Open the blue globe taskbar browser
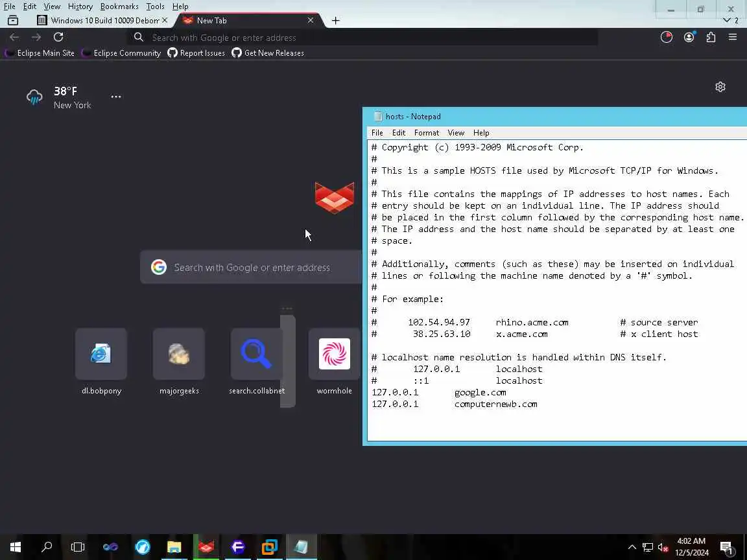 tap(143, 547)
